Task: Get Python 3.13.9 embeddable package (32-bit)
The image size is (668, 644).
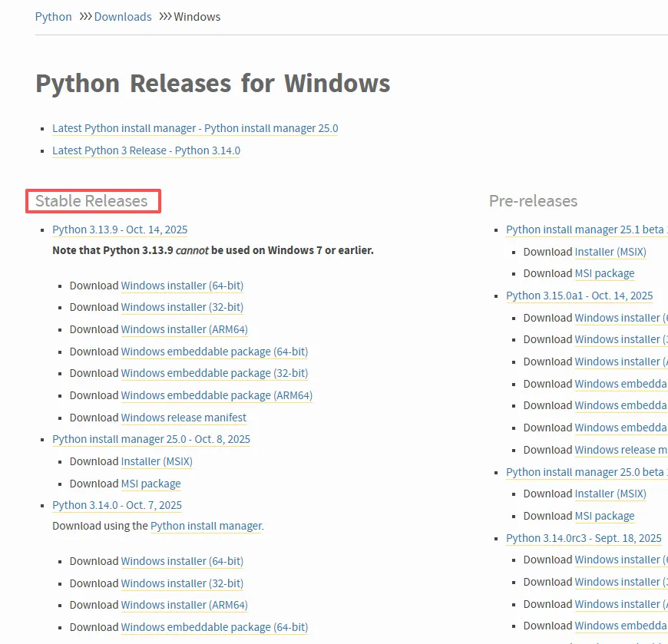Action: 214,373
